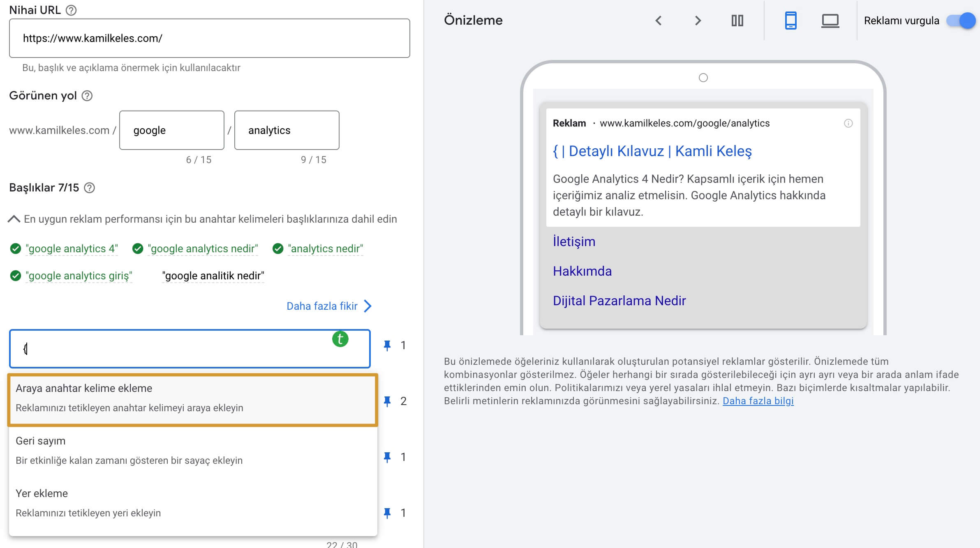Click the "google analitik nedir" keyword suggestion
980x548 pixels.
[213, 276]
